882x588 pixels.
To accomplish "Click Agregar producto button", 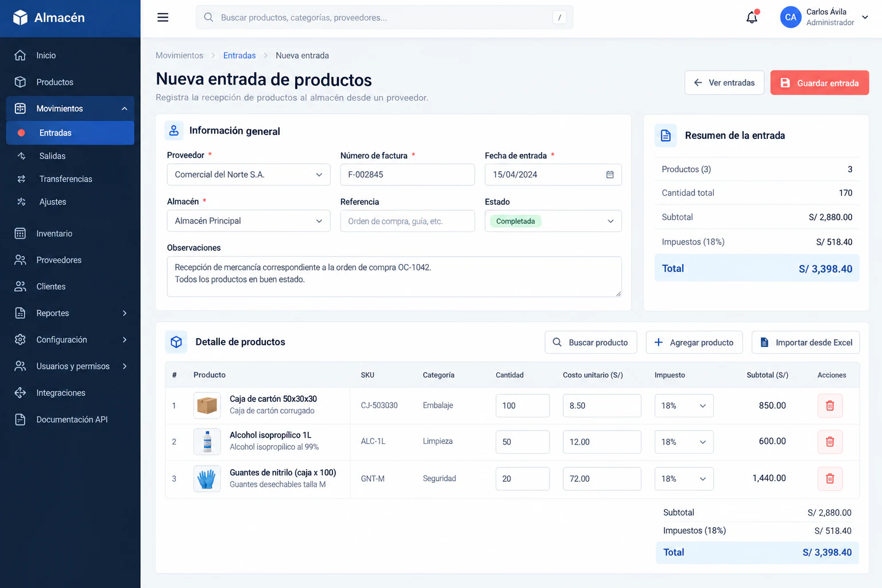I will point(694,342).
